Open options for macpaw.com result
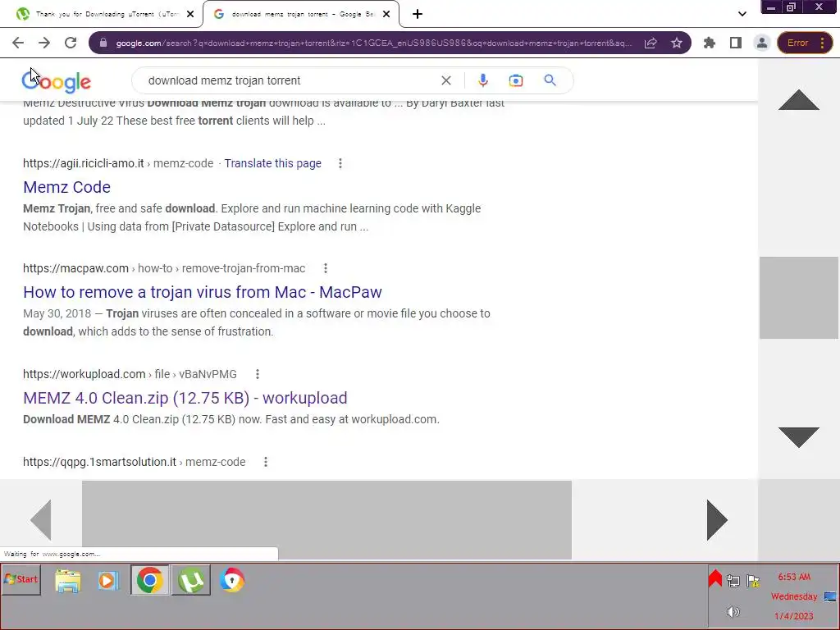 tap(325, 268)
